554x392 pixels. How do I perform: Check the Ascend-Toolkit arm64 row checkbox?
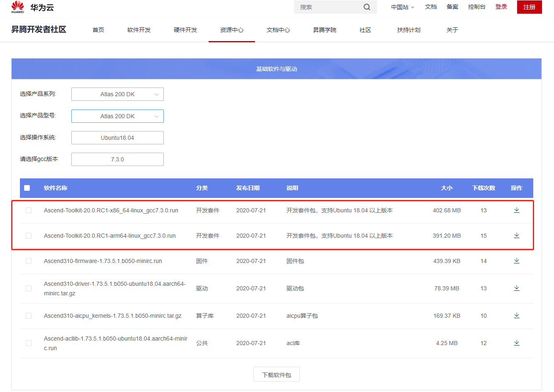pos(29,236)
